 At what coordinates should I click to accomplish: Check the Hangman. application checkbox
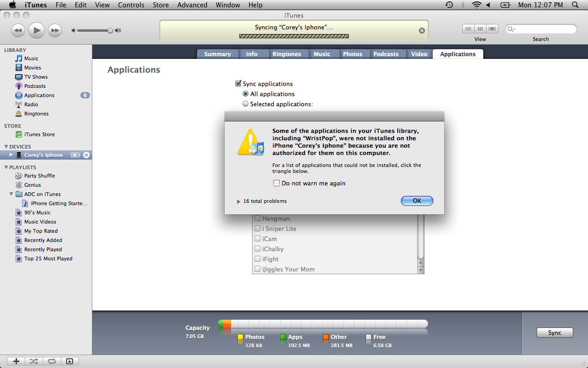point(258,218)
